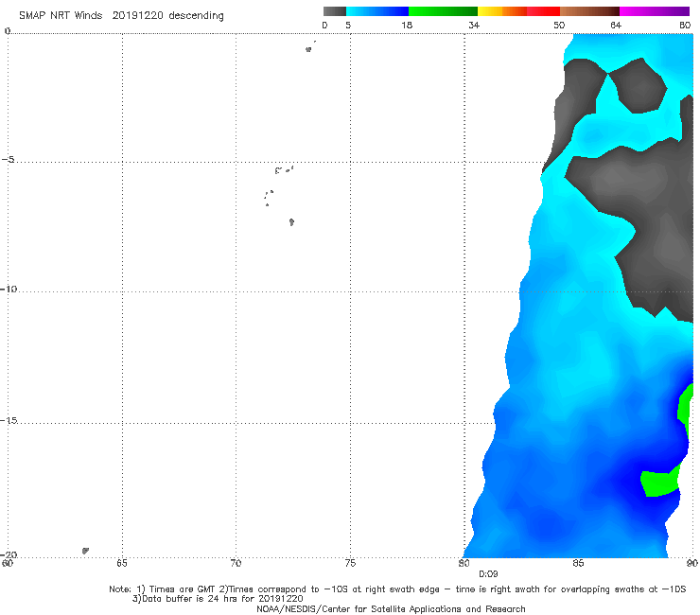This screenshot has width=700, height=615.
Task: Click the green wind patch near 88E, 17S
Action: [660, 482]
